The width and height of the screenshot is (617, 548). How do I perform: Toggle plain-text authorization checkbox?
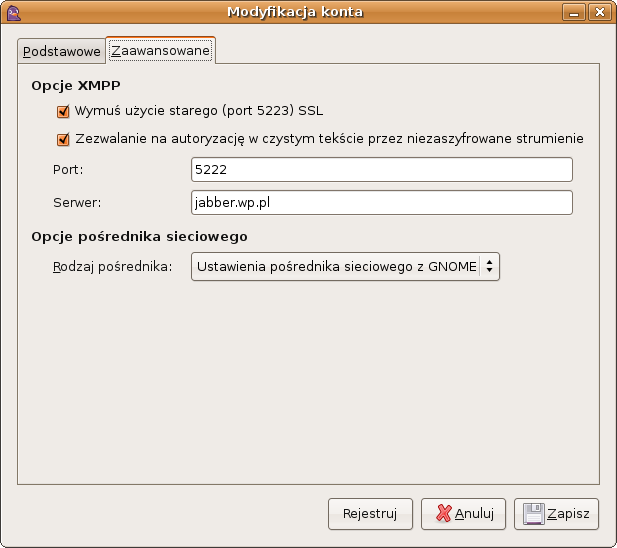63,139
